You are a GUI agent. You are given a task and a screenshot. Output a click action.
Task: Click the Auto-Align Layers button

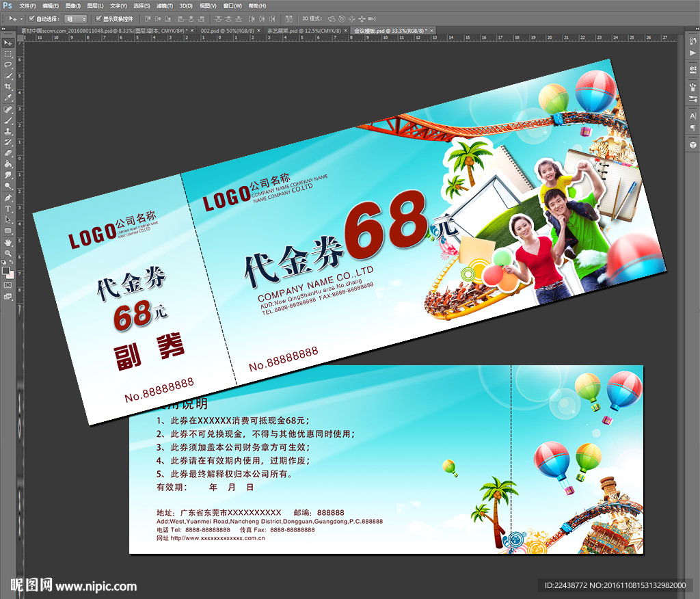289,18
